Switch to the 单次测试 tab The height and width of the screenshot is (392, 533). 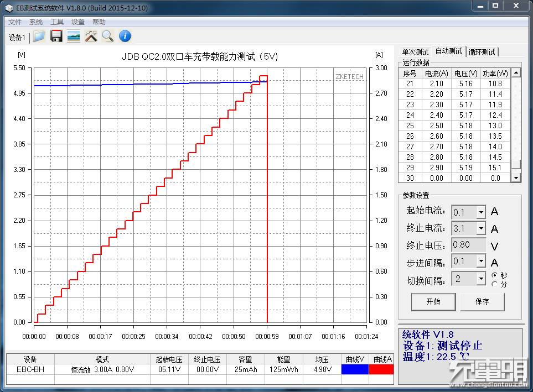point(415,52)
